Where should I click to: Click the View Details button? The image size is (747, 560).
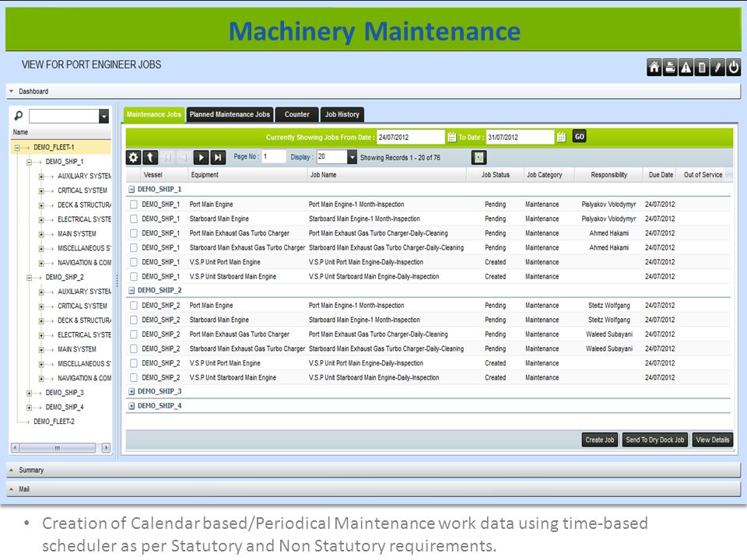[x=713, y=440]
